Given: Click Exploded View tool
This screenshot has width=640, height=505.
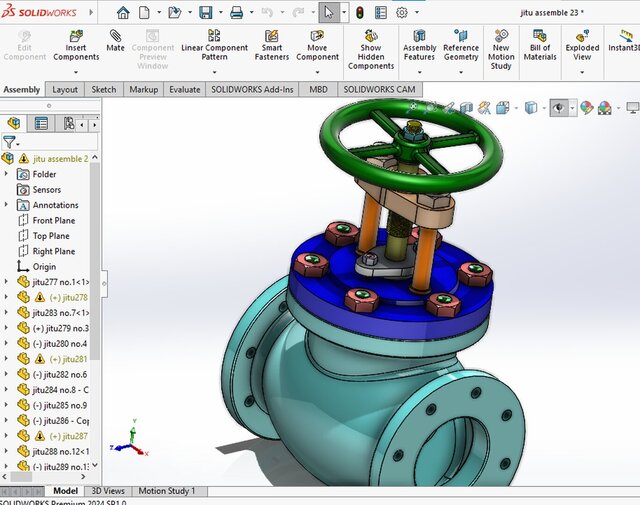Looking at the screenshot, I should pos(582,46).
